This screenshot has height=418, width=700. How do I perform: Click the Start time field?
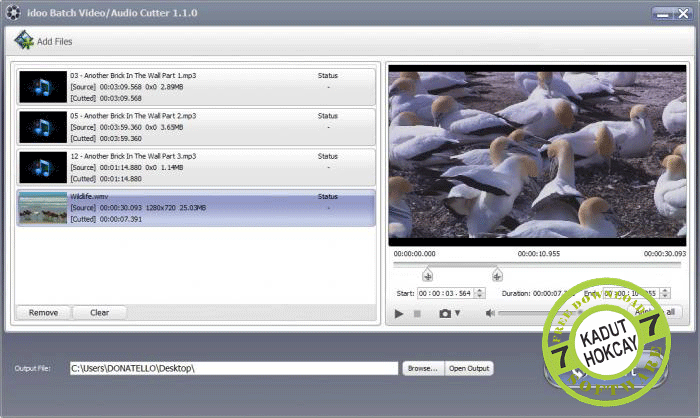point(445,293)
